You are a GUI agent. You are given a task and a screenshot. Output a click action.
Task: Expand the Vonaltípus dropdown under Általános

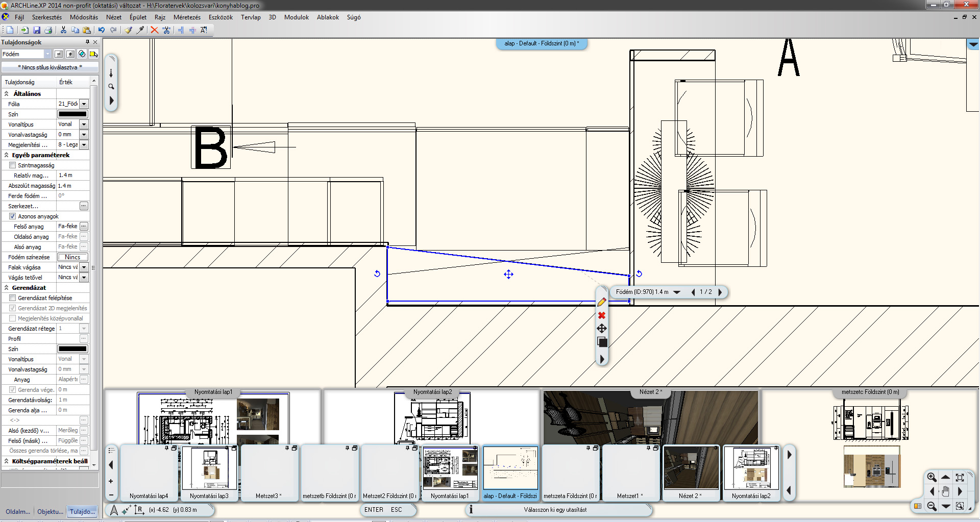(84, 125)
